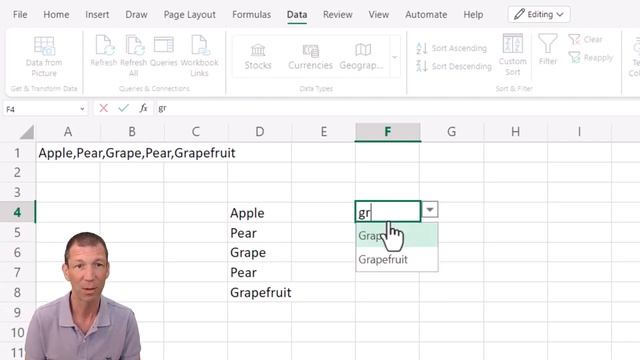Click the Pear cell in row 5
The width and height of the screenshot is (640, 360).
pos(260,233)
